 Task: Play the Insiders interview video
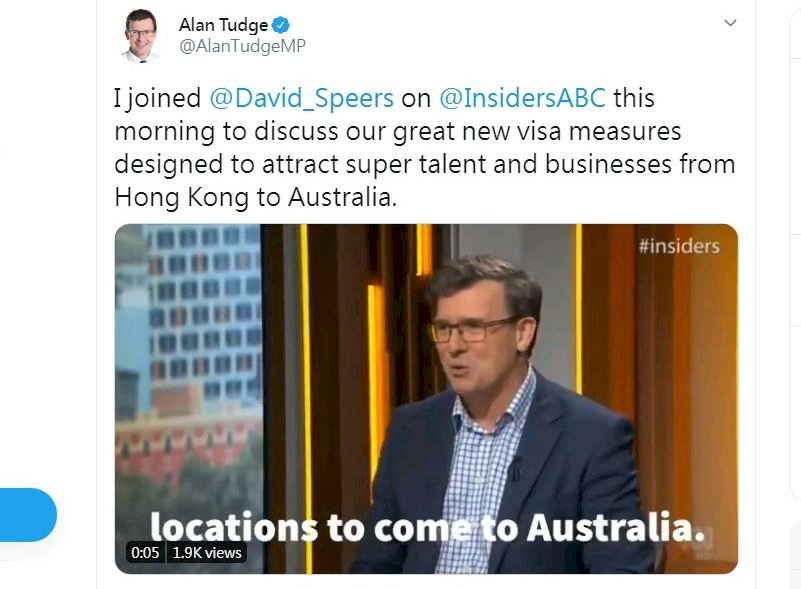click(426, 398)
